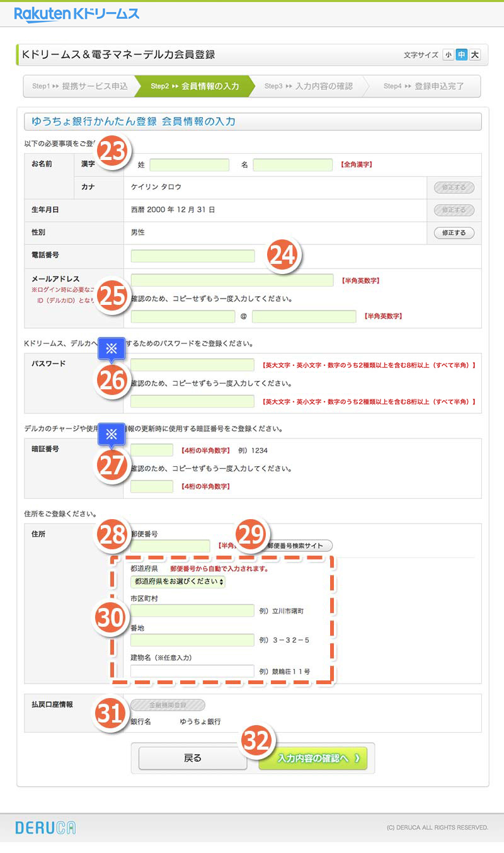
Task: Click the 男性 gender text
Action: pyautogui.click(x=138, y=232)
